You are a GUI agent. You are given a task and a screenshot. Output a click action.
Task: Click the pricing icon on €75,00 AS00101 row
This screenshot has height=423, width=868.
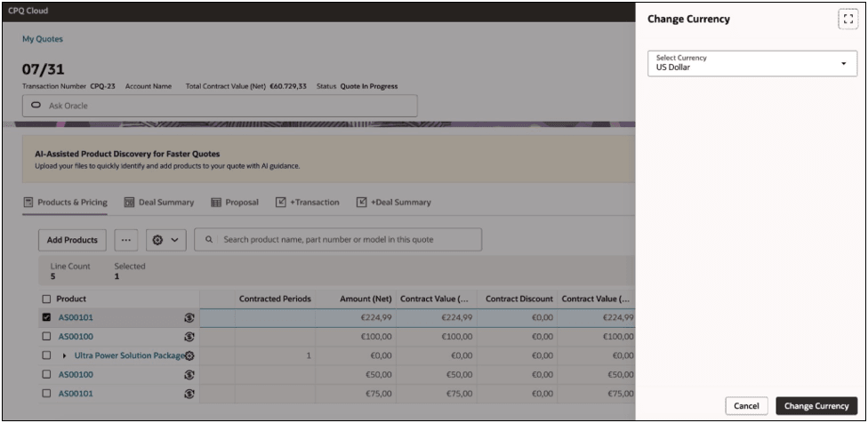[x=189, y=394]
